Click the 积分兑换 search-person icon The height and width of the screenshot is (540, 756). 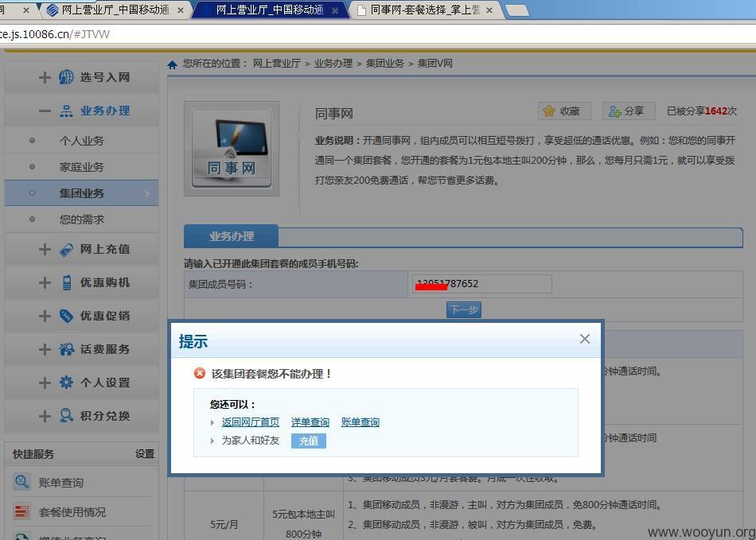(66, 415)
